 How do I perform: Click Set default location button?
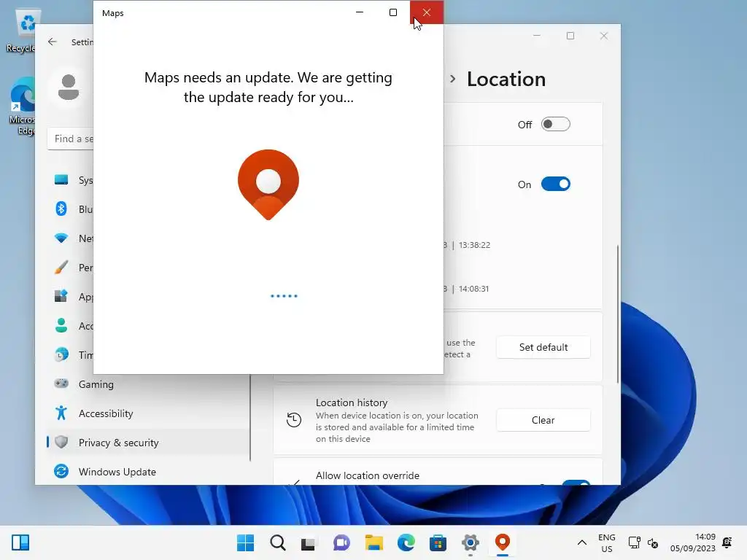coord(543,347)
